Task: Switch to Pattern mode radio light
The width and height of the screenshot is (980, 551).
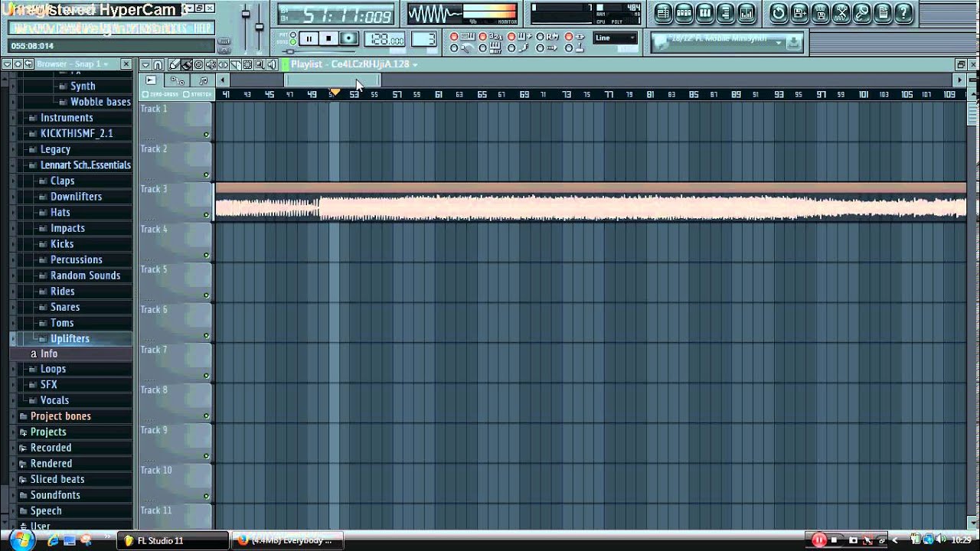Action: pyautogui.click(x=292, y=34)
